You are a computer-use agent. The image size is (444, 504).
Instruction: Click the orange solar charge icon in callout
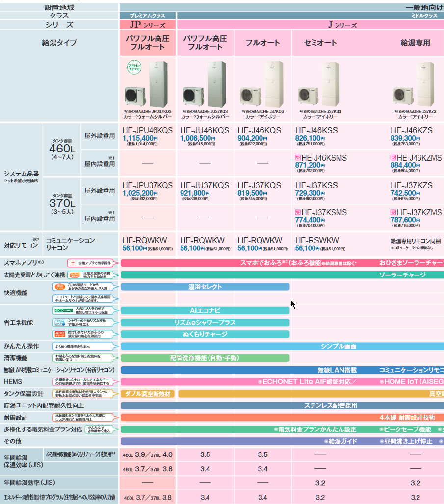point(75,275)
